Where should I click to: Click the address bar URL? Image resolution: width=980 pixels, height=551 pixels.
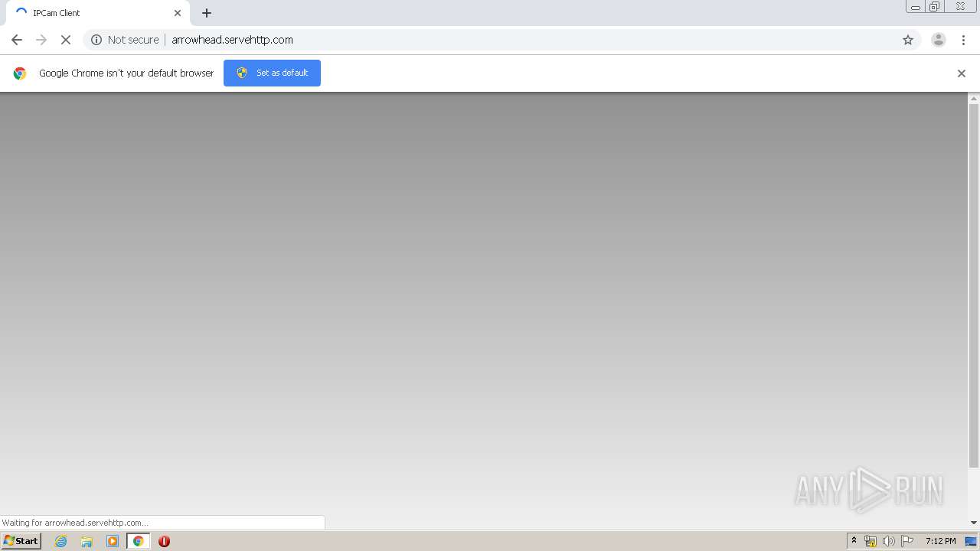[232, 40]
